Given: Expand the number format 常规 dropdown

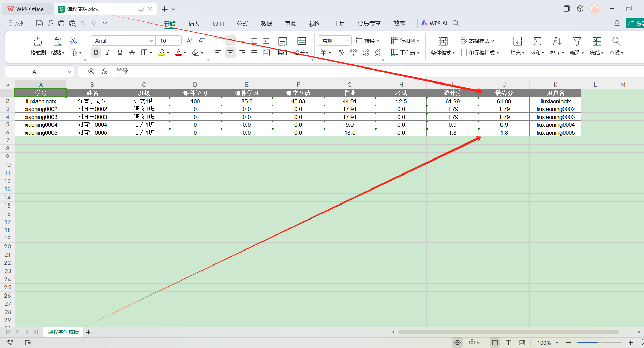Looking at the screenshot, I should 348,41.
